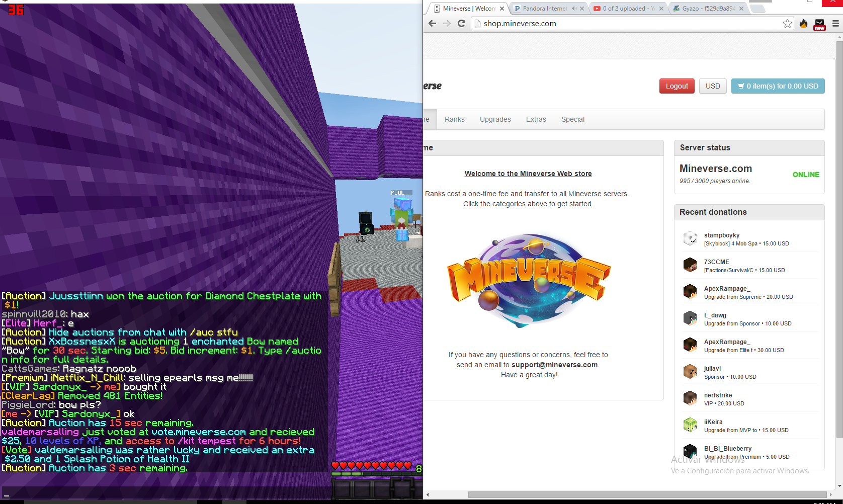
Task: Go back in the Chrome browser
Action: (432, 23)
